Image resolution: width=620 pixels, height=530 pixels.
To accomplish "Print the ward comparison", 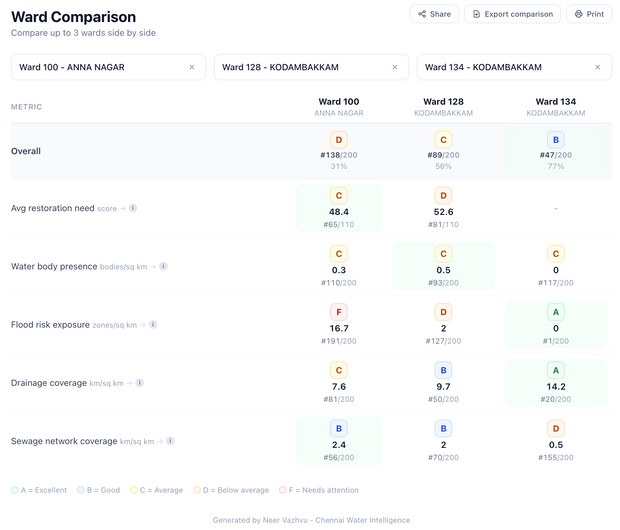I will click(x=589, y=14).
